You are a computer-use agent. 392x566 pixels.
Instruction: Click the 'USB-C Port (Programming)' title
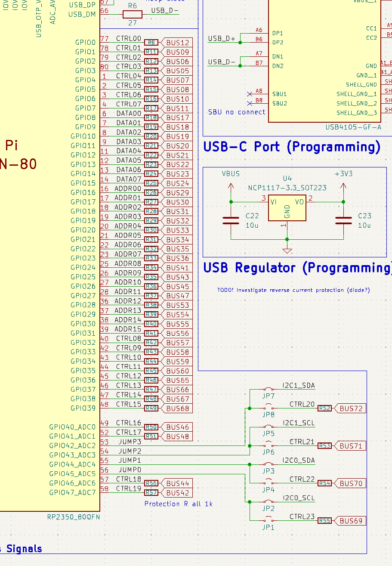(292, 147)
